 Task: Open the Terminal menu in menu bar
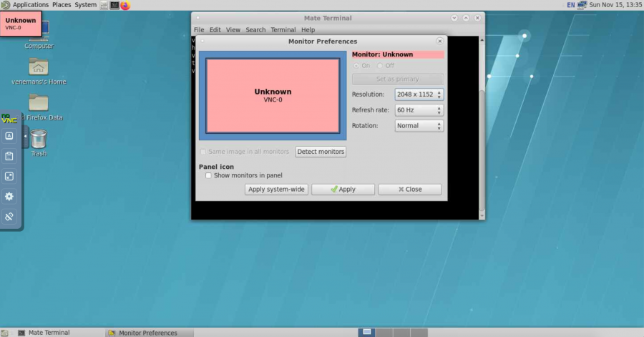coord(283,30)
